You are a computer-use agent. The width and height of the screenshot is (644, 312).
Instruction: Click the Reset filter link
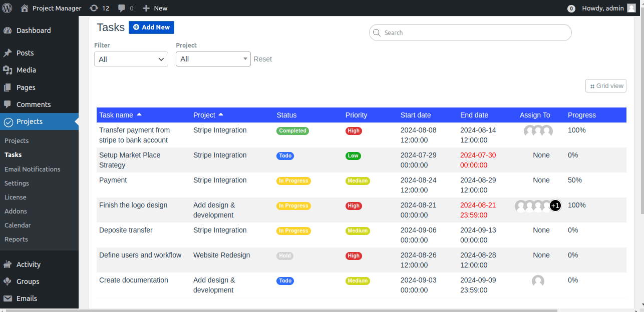(262, 59)
